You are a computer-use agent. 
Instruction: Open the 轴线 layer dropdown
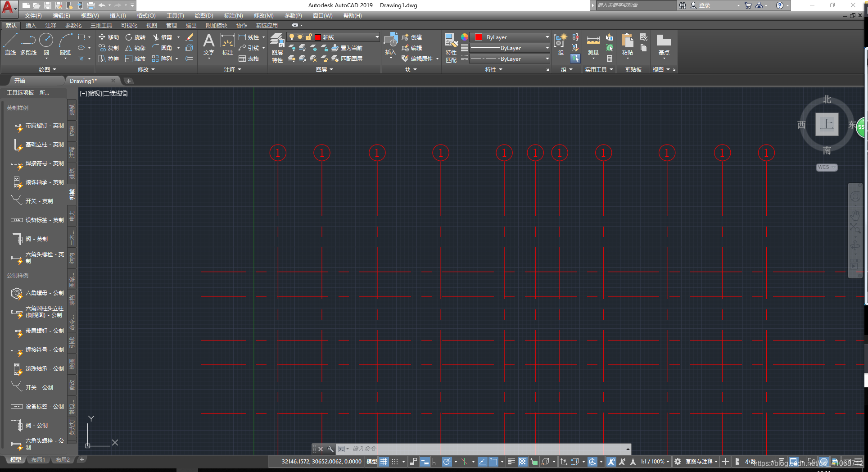tap(377, 37)
